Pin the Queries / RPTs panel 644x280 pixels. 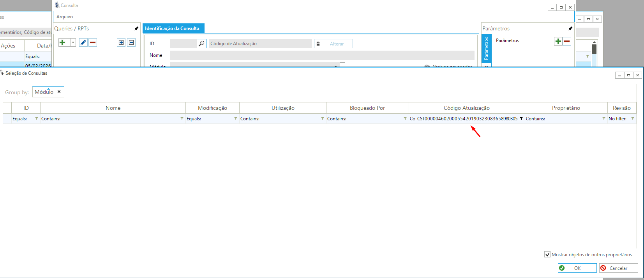[136, 28]
